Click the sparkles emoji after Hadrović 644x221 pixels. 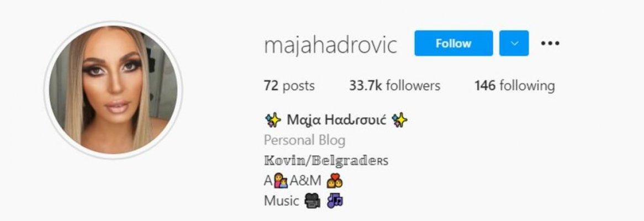(400, 119)
